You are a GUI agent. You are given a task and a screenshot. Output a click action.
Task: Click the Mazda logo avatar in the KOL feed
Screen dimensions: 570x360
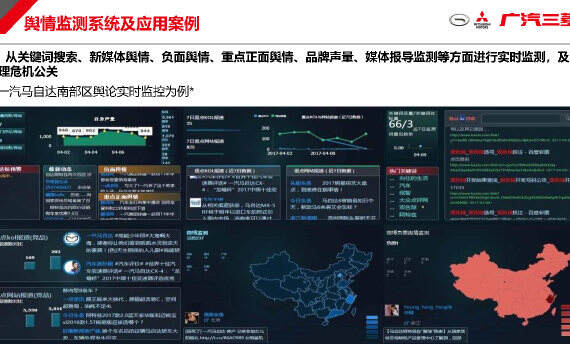pyautogui.click(x=72, y=239)
